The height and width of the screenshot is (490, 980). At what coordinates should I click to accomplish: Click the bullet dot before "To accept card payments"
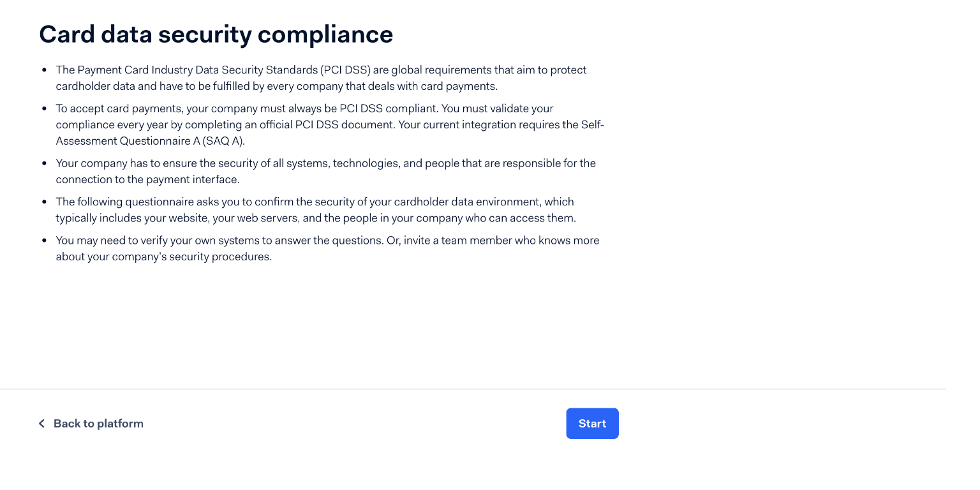pos(44,109)
